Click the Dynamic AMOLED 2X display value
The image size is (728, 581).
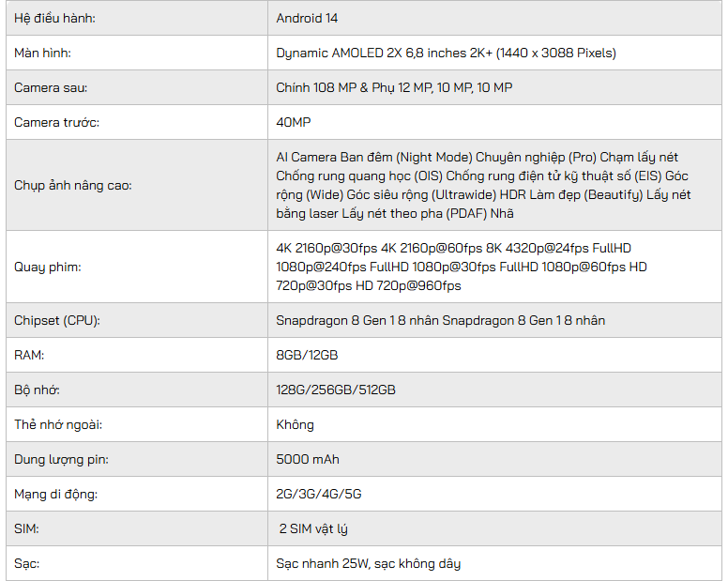pyautogui.click(x=446, y=53)
